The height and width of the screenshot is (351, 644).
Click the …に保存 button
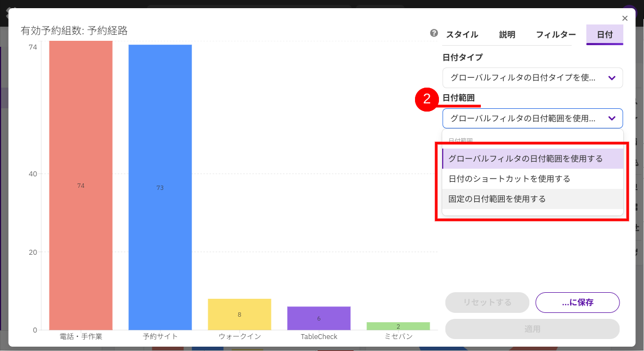(x=577, y=303)
